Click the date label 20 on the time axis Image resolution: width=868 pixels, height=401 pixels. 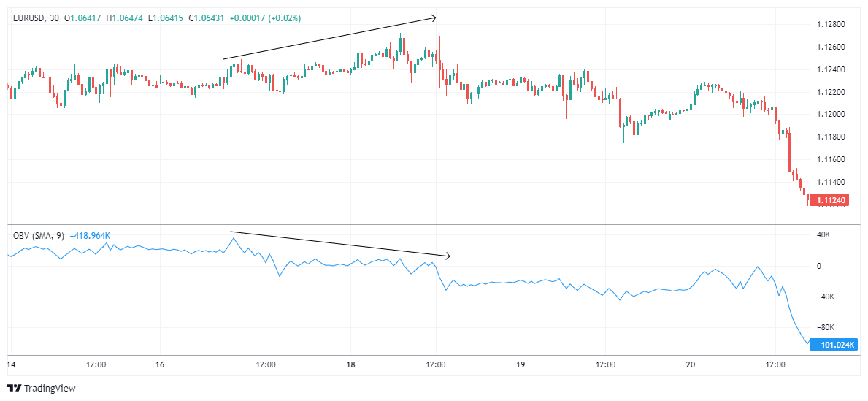coord(691,365)
